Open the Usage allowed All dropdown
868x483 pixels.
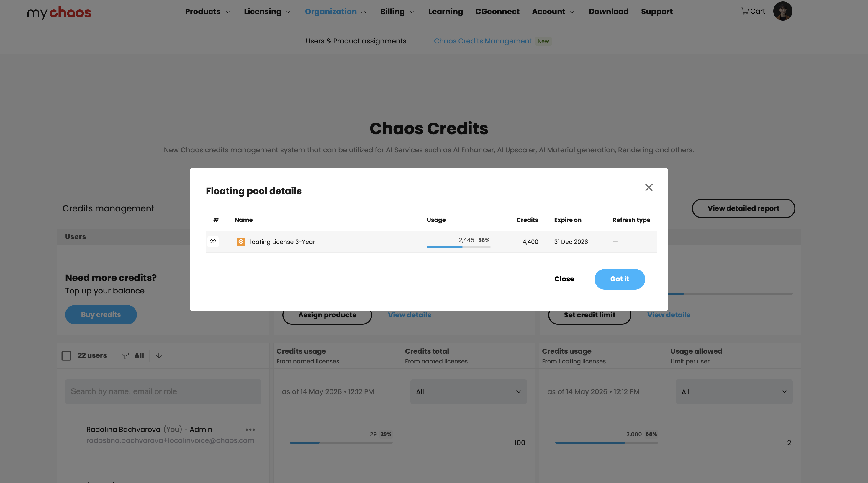(734, 391)
